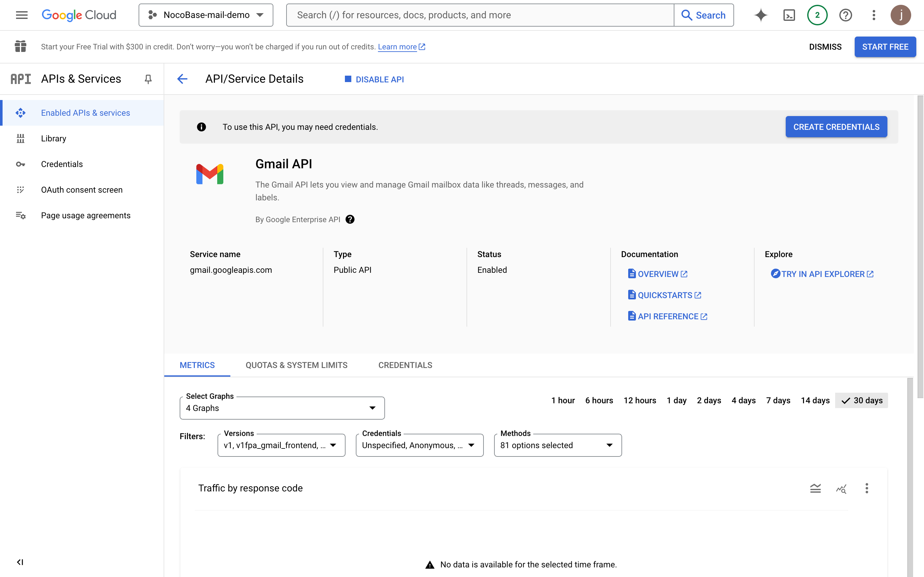Select the 14 days time range
The width and height of the screenshot is (924, 577).
point(815,400)
